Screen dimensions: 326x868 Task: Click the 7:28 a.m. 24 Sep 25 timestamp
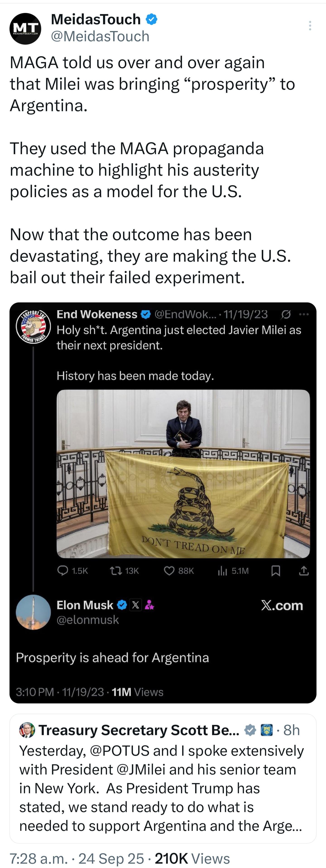pos(77,858)
